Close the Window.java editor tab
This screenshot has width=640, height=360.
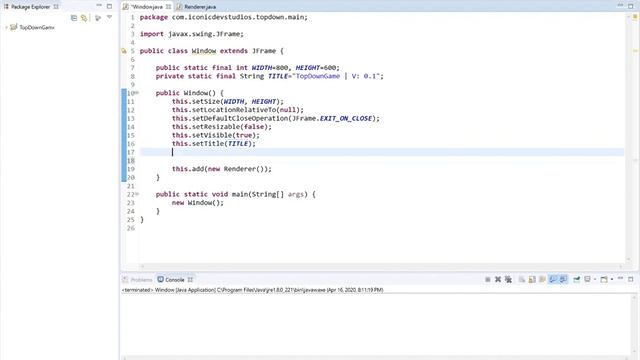[168, 7]
